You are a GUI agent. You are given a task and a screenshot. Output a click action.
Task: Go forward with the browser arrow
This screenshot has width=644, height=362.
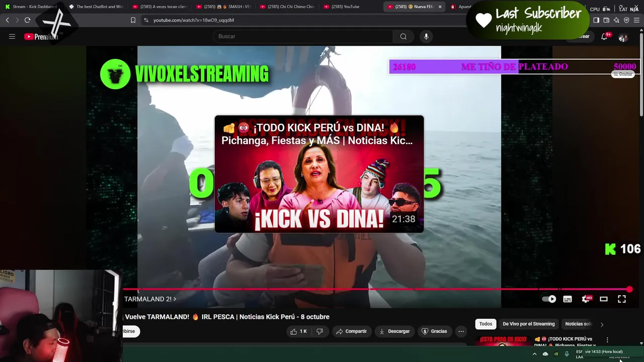[x=17, y=20]
